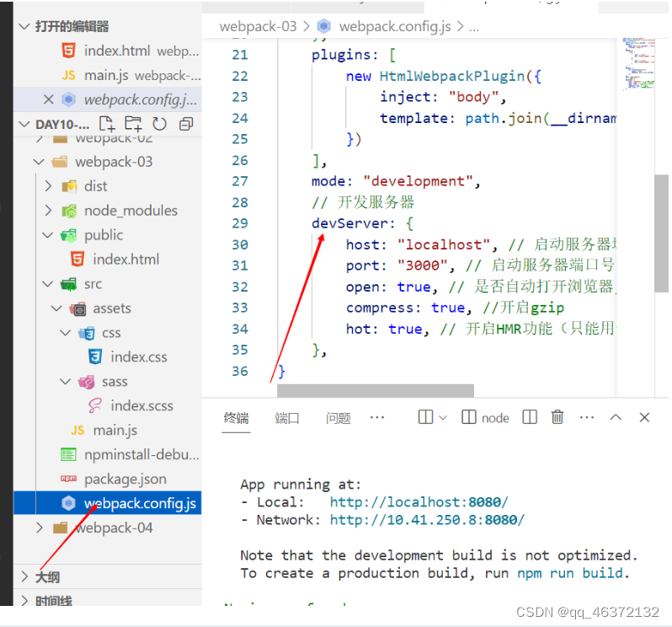Click the new terminal split icon

425,417
